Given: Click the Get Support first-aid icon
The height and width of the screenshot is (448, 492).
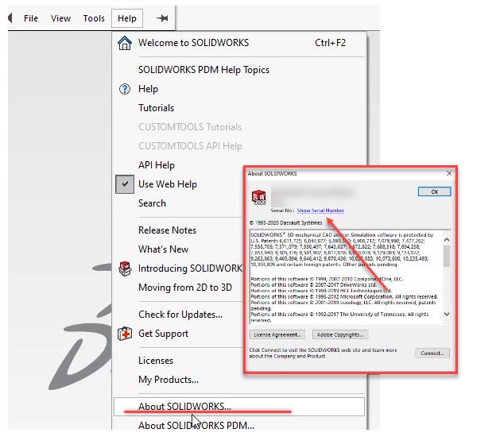Looking at the screenshot, I should (x=124, y=334).
